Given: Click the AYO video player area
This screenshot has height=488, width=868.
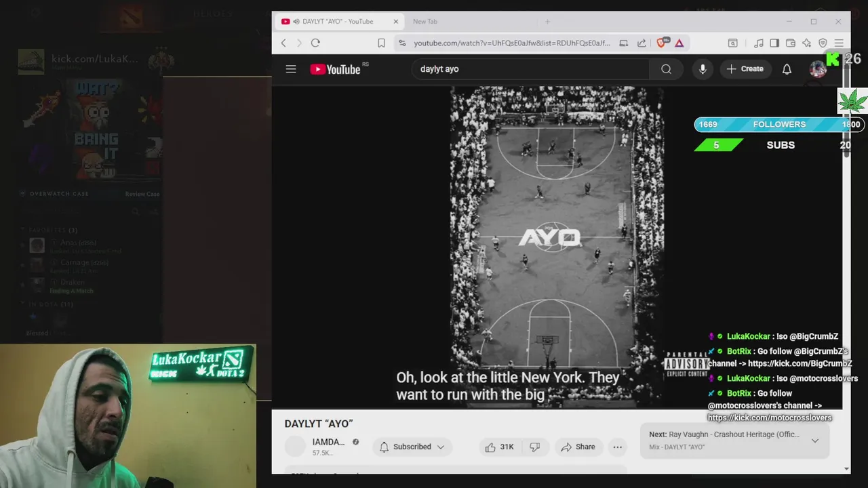Looking at the screenshot, I should coord(557,246).
